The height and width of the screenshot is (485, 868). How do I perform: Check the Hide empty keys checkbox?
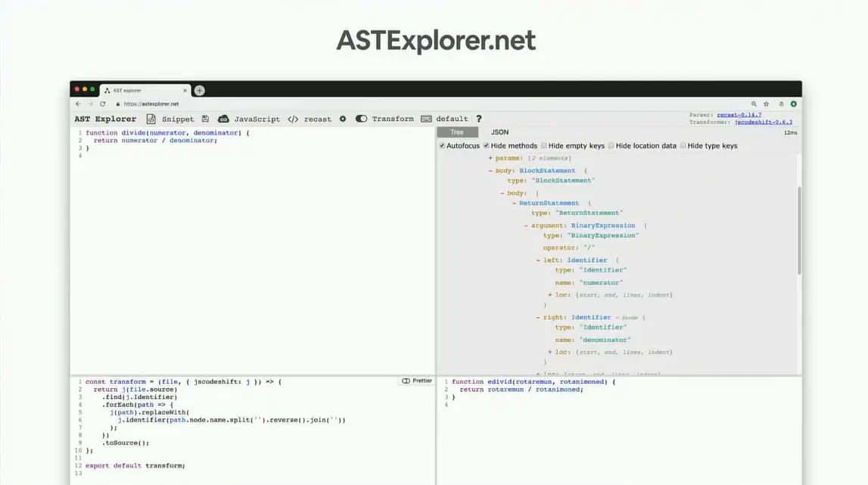(x=543, y=145)
